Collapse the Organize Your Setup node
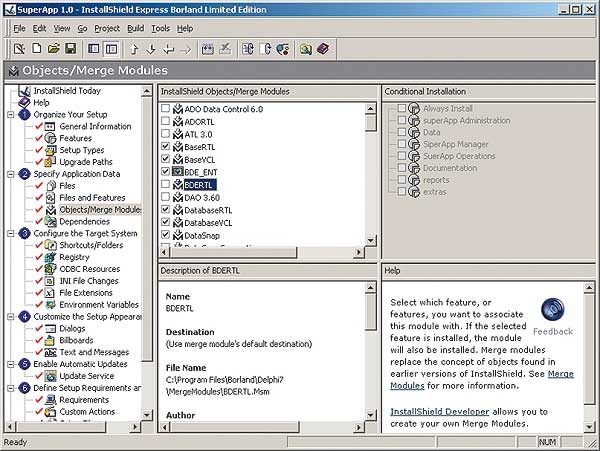The height and width of the screenshot is (451, 600). pos(11,114)
